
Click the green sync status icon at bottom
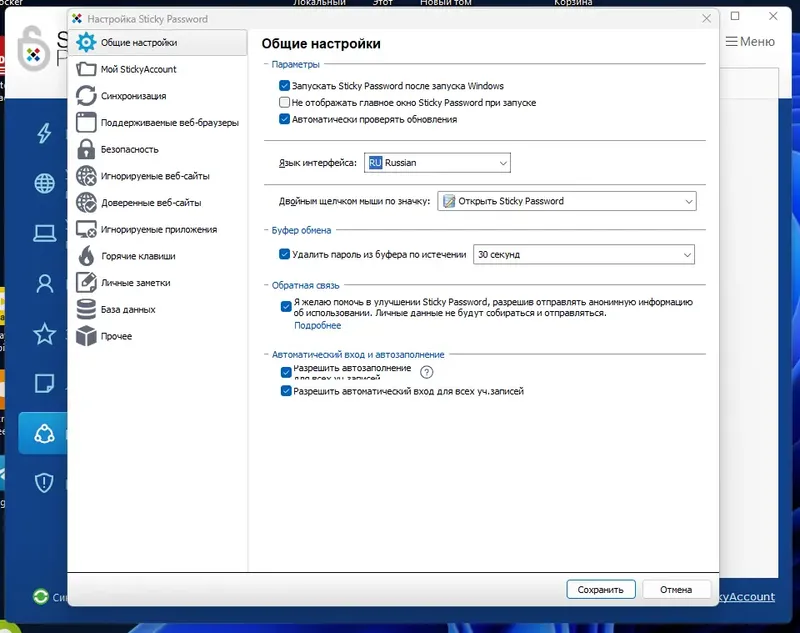click(x=40, y=596)
